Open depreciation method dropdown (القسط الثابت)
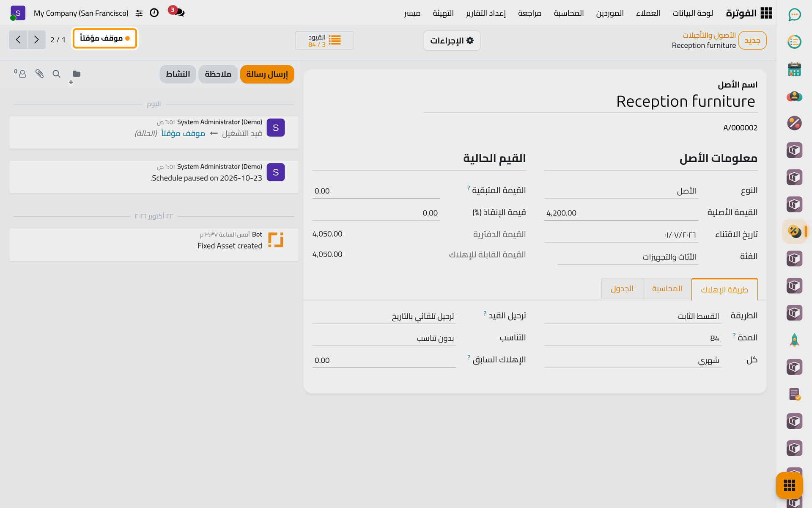The image size is (812, 508). click(633, 316)
